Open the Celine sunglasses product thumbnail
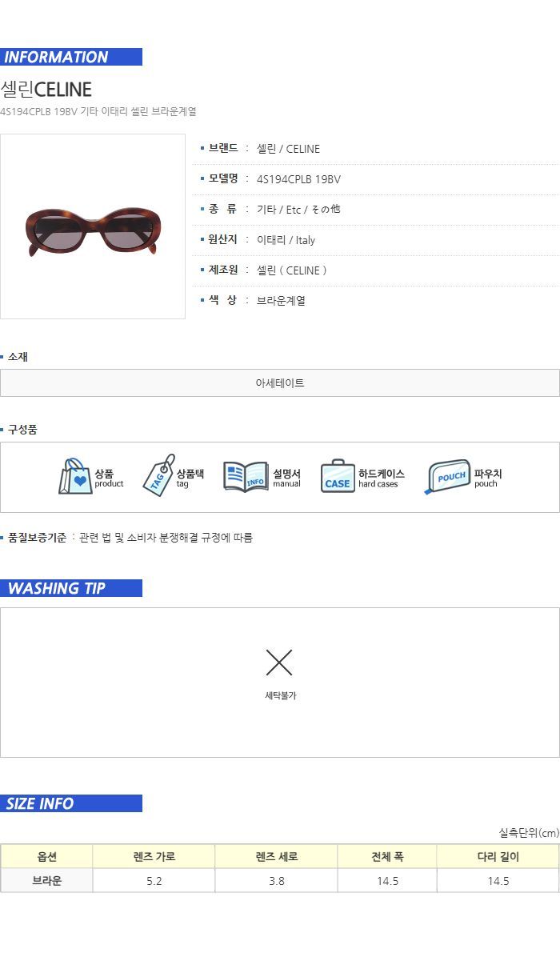The width and height of the screenshot is (560, 961). (x=93, y=226)
